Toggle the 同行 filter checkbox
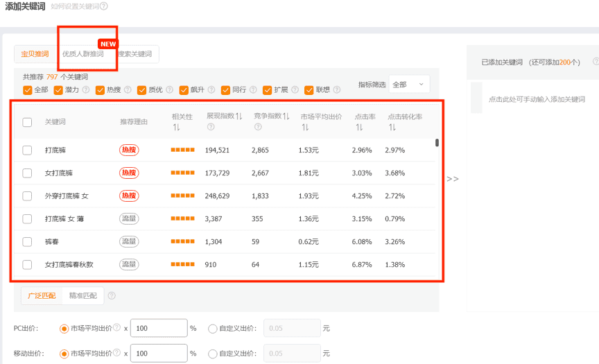This screenshot has width=599, height=364. (x=225, y=89)
